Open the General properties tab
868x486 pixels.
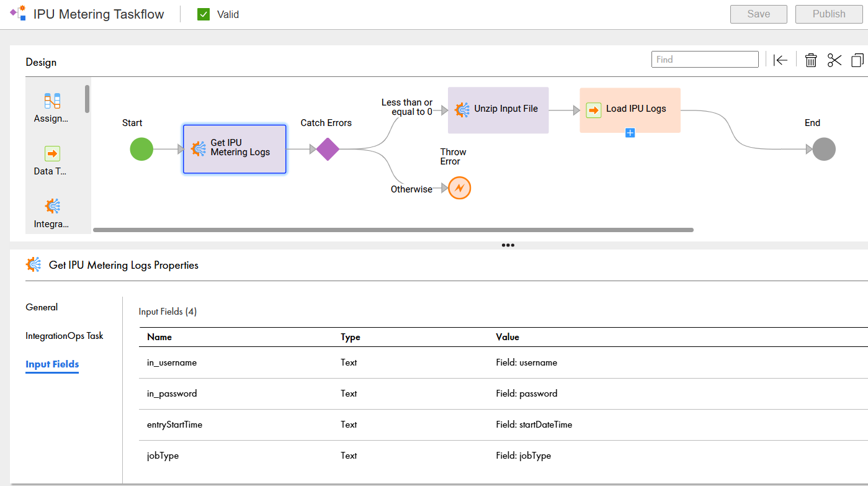(x=42, y=307)
